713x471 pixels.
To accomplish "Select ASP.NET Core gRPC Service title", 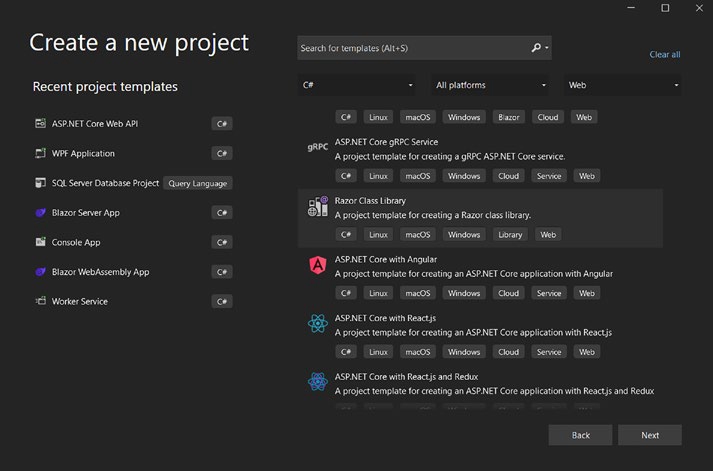I will 387,142.
